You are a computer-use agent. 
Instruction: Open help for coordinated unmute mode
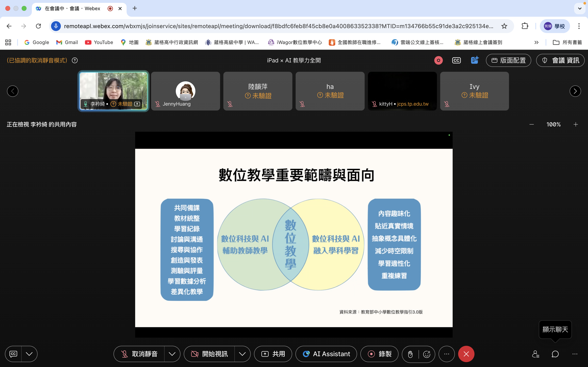[75, 60]
